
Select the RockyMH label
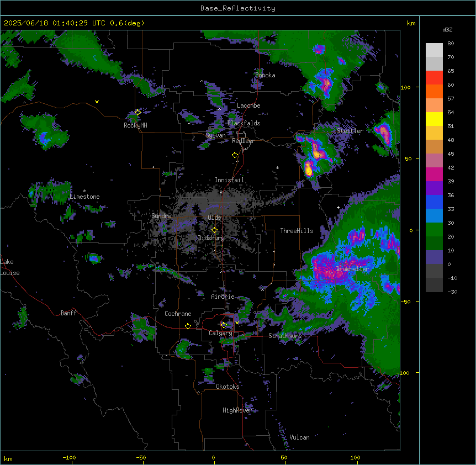point(135,125)
